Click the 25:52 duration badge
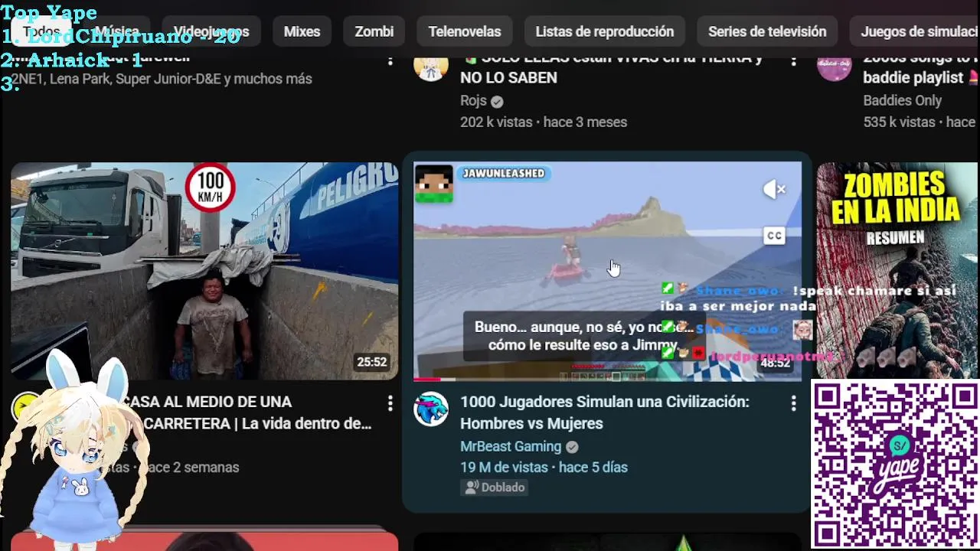Image resolution: width=980 pixels, height=551 pixels. tap(371, 362)
